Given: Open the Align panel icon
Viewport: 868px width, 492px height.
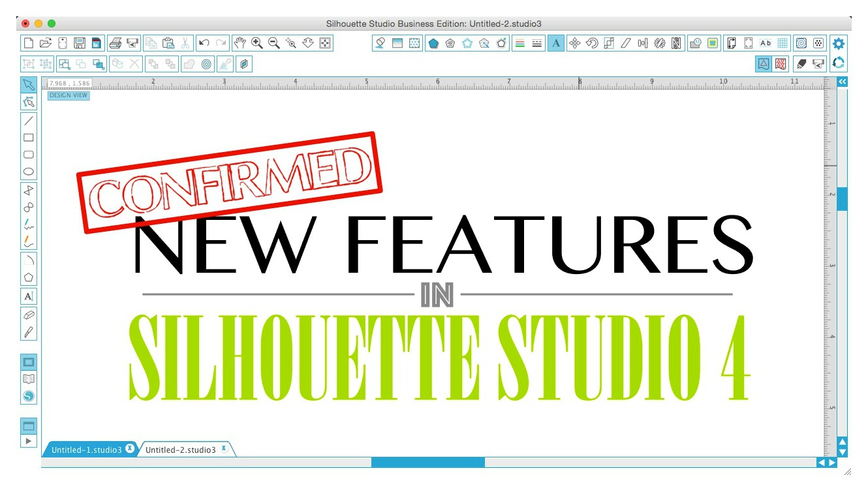Looking at the screenshot, I should point(643,43).
